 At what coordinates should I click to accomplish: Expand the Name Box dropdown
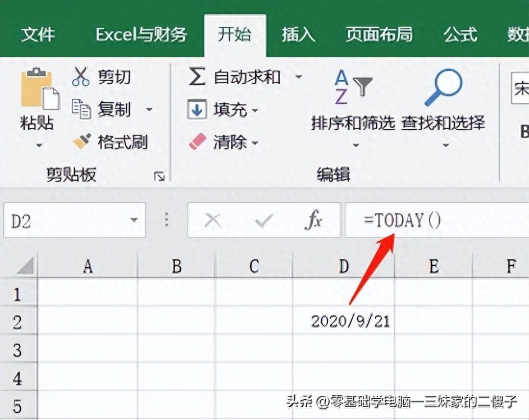134,220
